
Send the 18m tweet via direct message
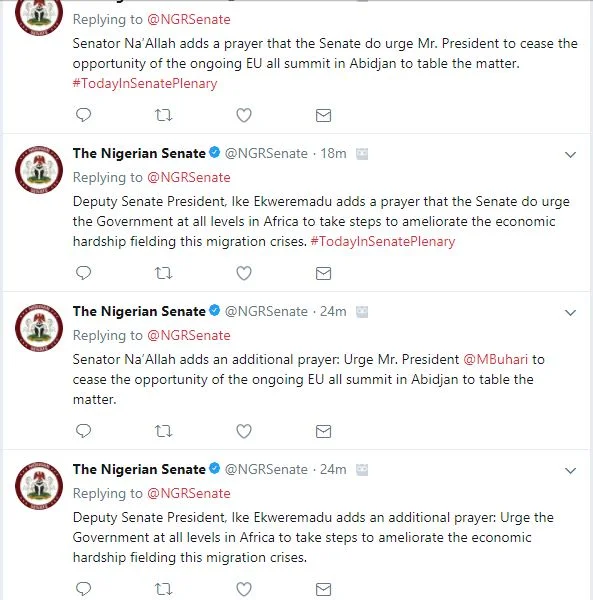323,274
